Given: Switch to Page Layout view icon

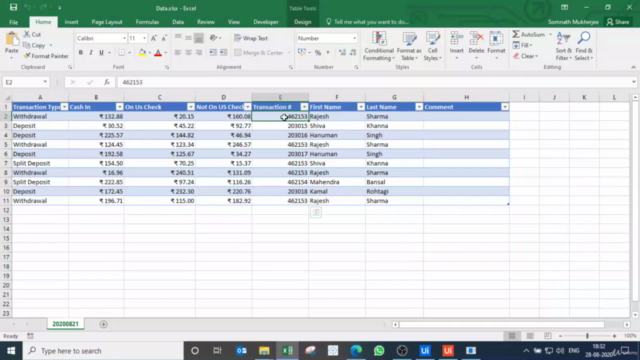Looking at the screenshot, I should (x=530, y=336).
